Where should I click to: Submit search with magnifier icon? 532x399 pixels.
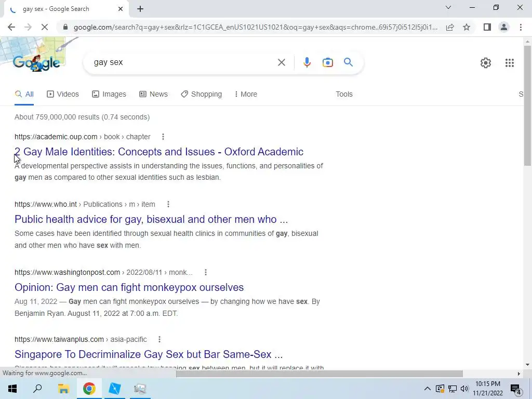point(348,62)
